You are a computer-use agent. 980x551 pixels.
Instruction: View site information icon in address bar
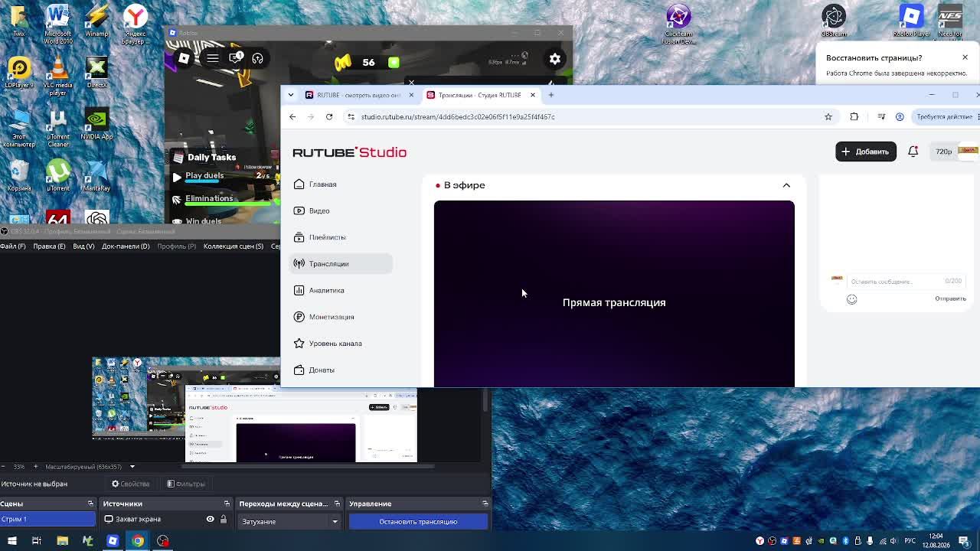coord(351,116)
